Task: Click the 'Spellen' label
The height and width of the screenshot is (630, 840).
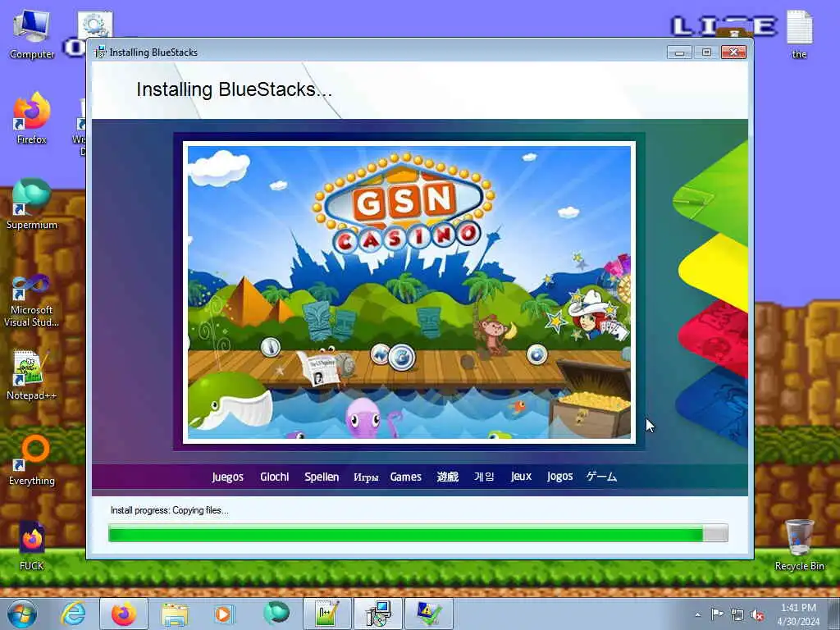Action: click(322, 477)
